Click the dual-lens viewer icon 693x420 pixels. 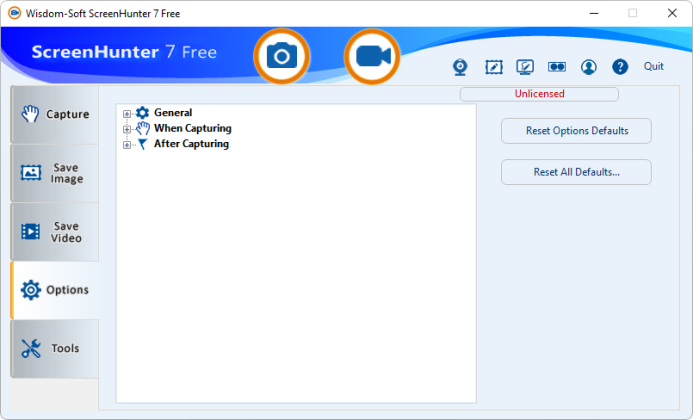pyautogui.click(x=557, y=67)
